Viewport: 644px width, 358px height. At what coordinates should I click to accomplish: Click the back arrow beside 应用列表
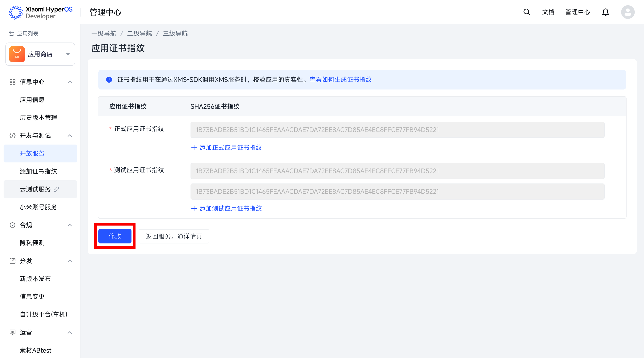point(11,34)
